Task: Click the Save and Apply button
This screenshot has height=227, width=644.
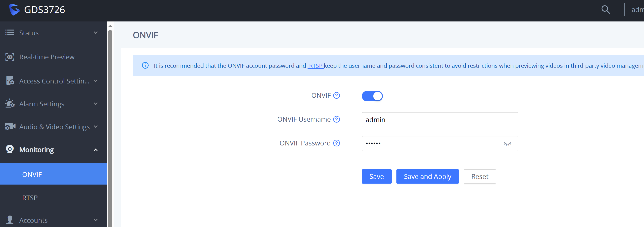Action: pyautogui.click(x=427, y=176)
